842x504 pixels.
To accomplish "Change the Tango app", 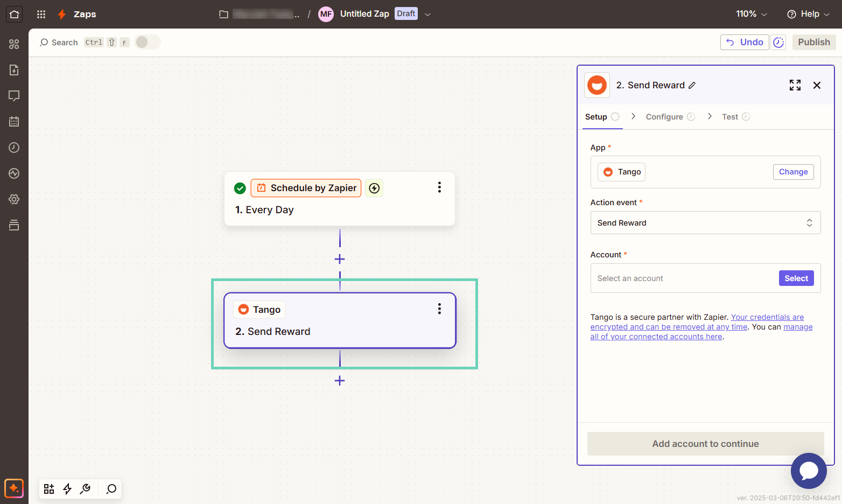I will tap(793, 172).
